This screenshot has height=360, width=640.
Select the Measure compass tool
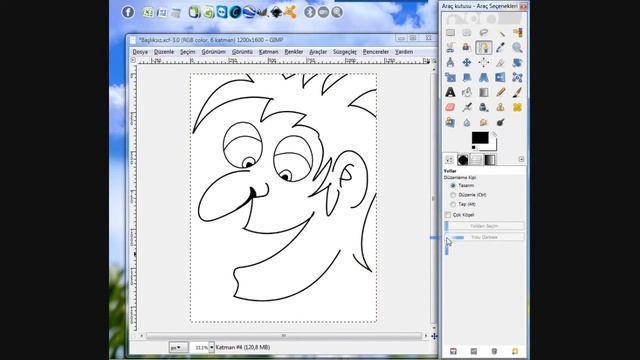tap(450, 62)
